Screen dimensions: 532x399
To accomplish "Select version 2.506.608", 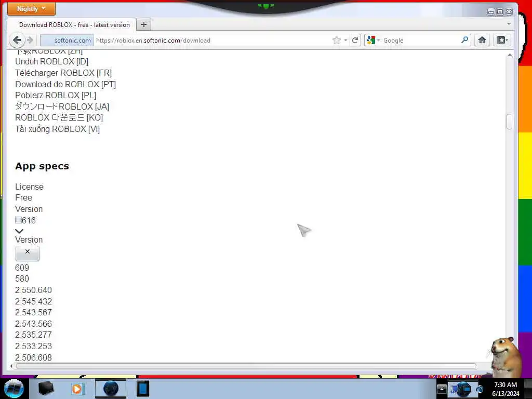I will pos(33,357).
